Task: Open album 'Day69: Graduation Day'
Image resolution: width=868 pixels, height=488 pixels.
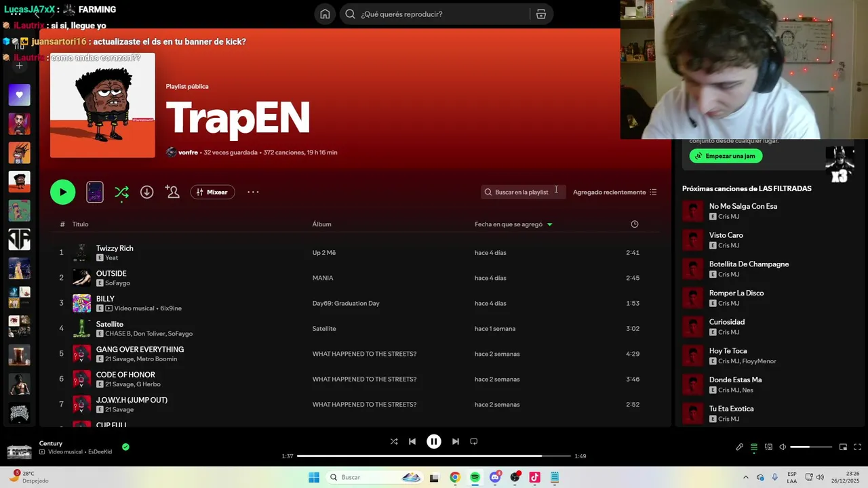Action: click(x=346, y=303)
